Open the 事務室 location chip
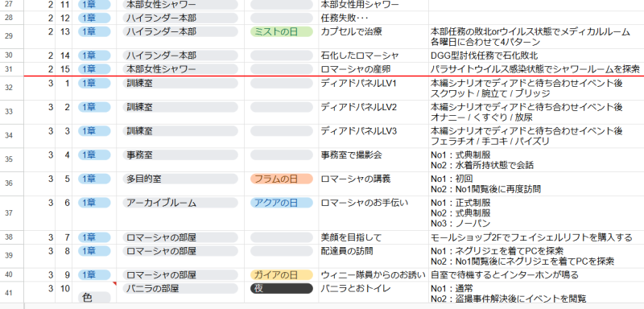Screen dimensions: 644x309 (x=180, y=155)
